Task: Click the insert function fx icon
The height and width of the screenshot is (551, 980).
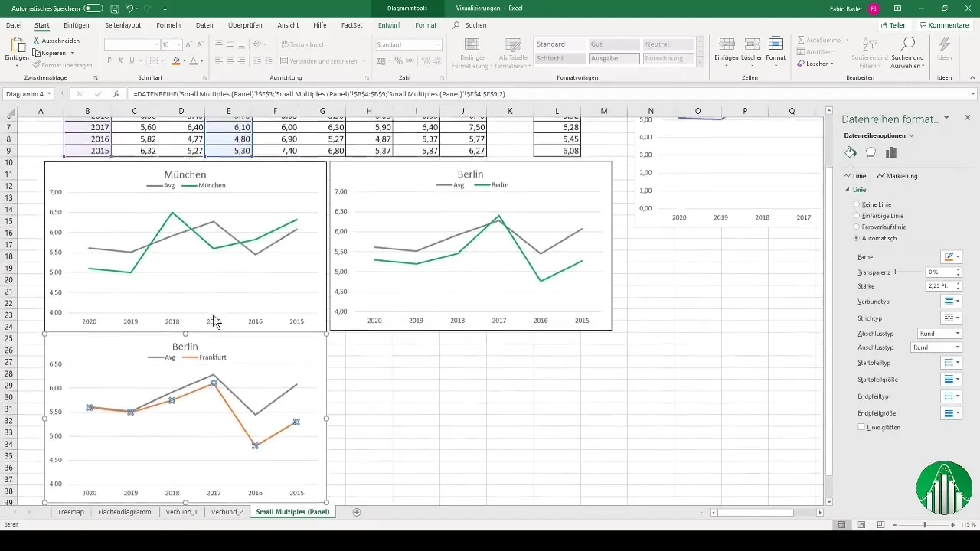Action: [x=116, y=94]
